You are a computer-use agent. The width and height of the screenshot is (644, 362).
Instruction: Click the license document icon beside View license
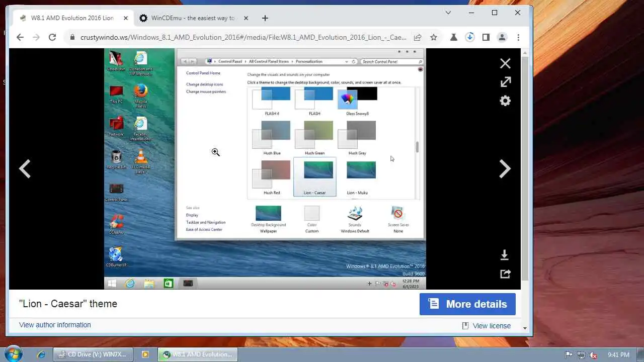tap(465, 326)
